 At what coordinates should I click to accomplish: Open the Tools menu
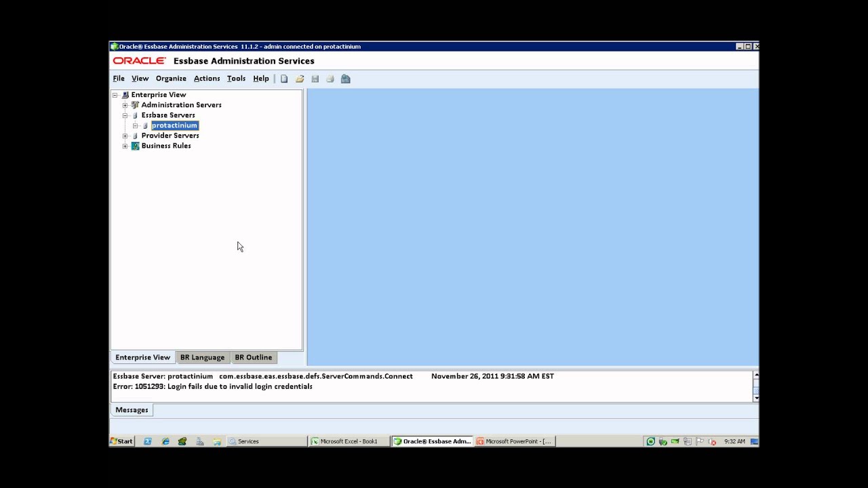coord(236,79)
